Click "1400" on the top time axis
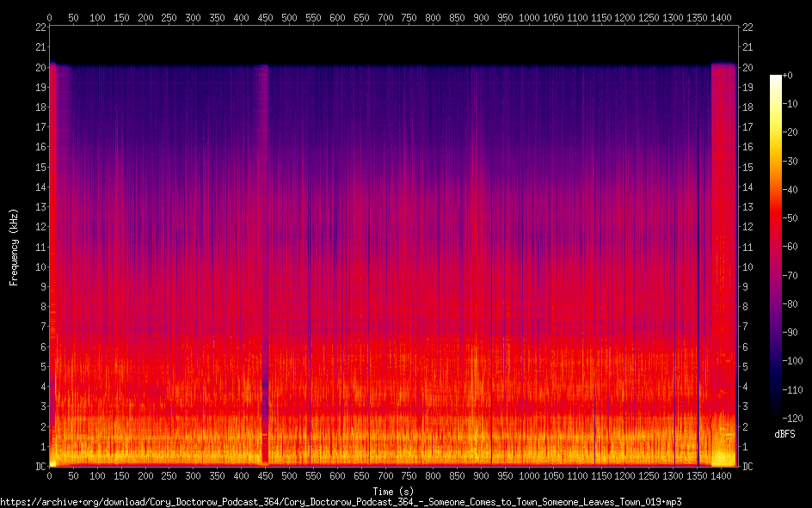This screenshot has width=812, height=508. coord(721,18)
